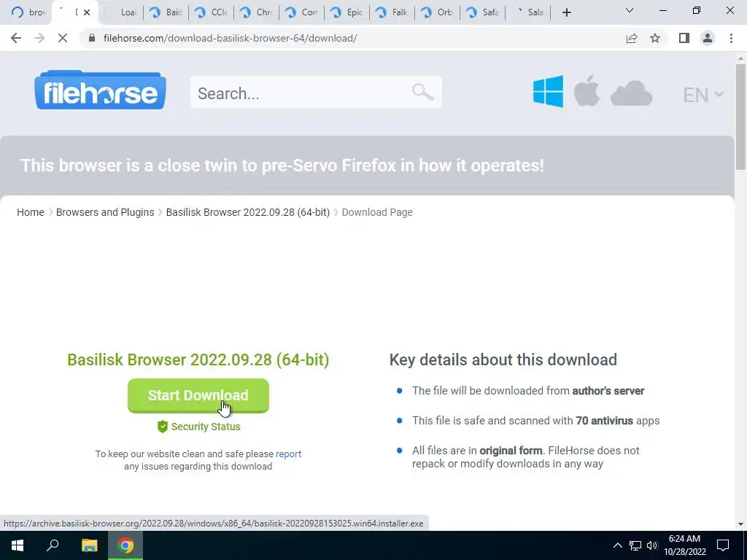Image resolution: width=747 pixels, height=560 pixels.
Task: Select the Apple Mac platform icon
Action: point(587,90)
